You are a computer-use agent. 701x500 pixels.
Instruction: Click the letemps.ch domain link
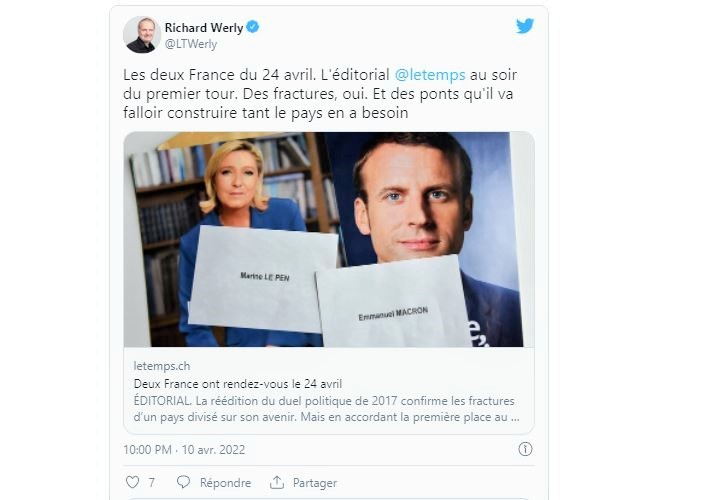click(161, 366)
